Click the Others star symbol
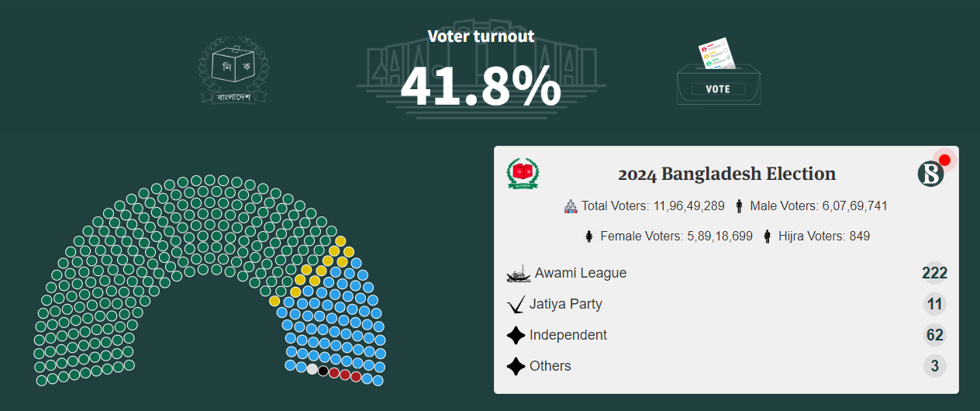Screen dimensions: 980x411 pyautogui.click(x=516, y=367)
